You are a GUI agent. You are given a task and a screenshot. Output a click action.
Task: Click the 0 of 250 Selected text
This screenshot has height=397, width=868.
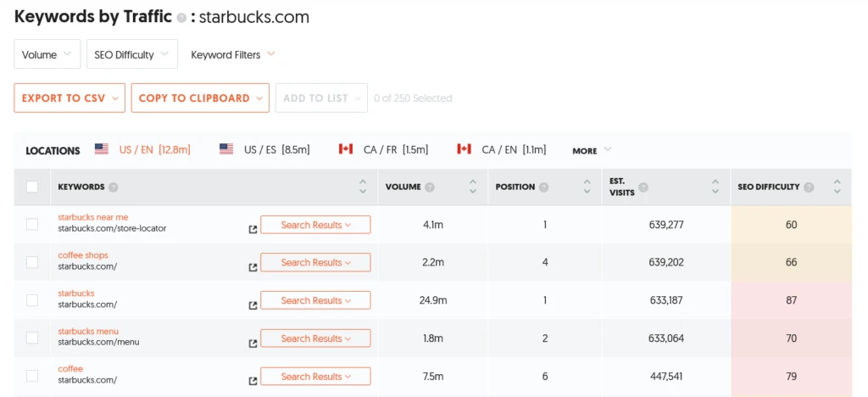pos(413,98)
